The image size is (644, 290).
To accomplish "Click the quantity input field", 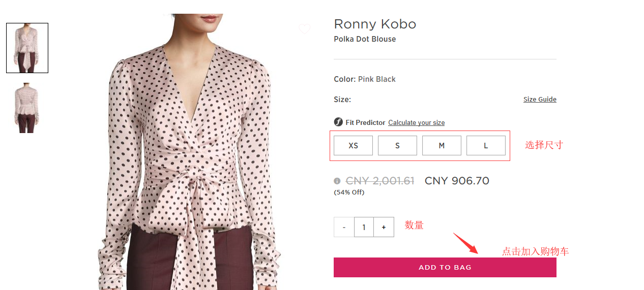I will coord(364,227).
